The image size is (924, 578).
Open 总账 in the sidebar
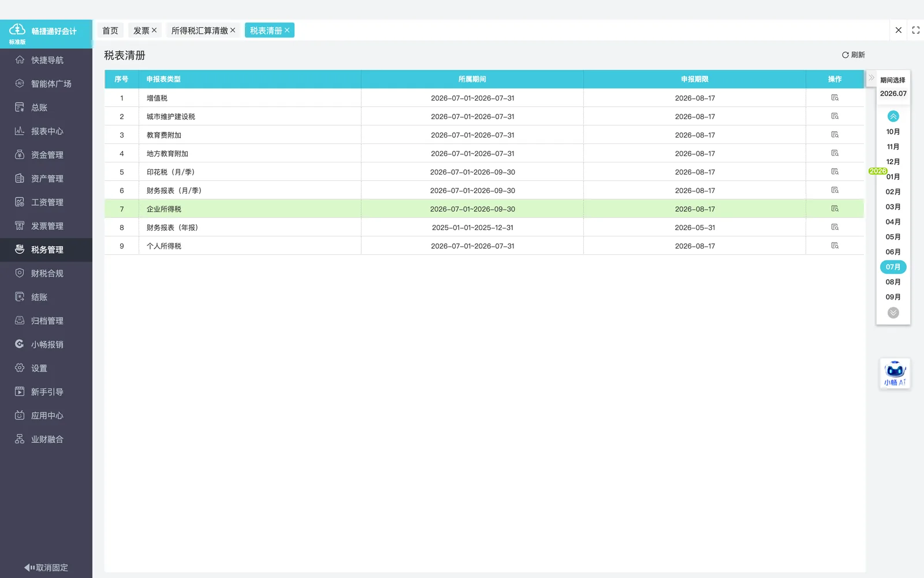[x=46, y=108]
